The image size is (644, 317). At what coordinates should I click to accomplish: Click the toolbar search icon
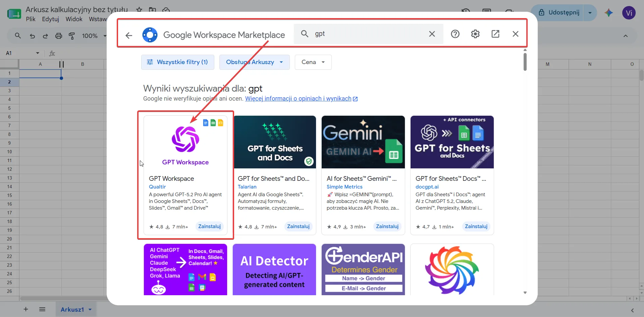pos(18,36)
